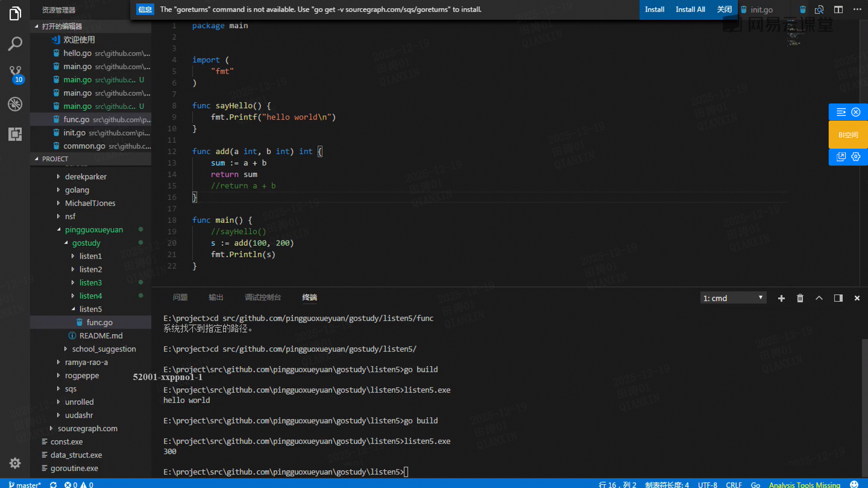
Task: Click the sync changes icon in status bar
Action: (53, 484)
